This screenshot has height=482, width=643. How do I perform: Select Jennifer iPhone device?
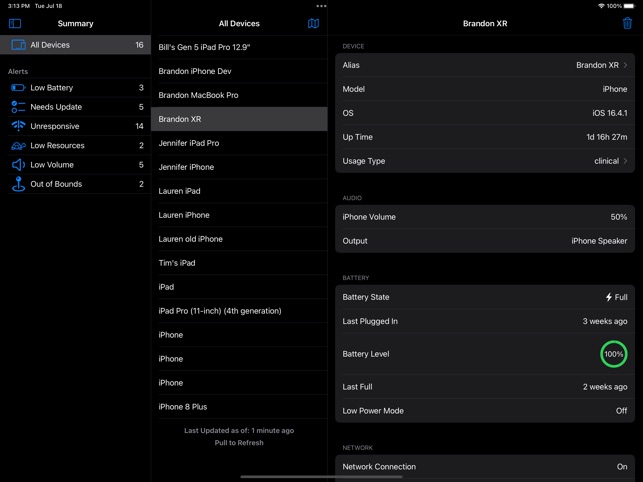coord(239,167)
